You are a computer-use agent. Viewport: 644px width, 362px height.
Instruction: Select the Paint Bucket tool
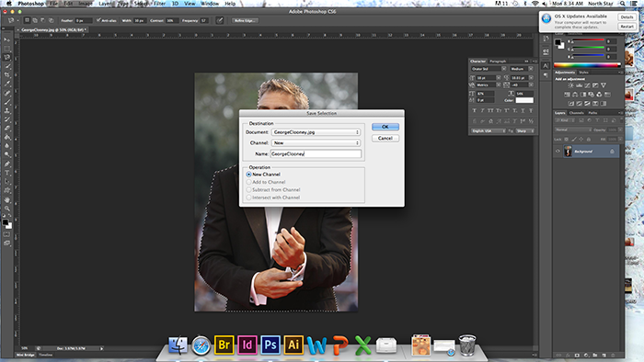coord(7,137)
